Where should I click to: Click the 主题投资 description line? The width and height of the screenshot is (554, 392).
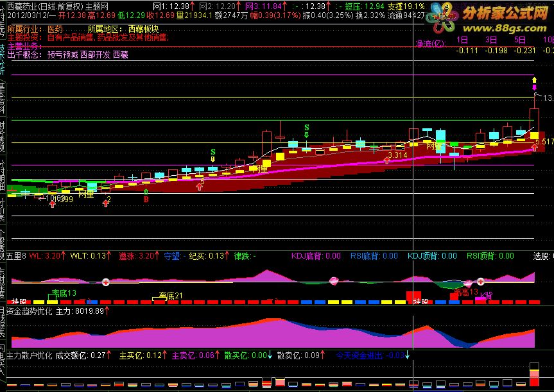point(88,37)
